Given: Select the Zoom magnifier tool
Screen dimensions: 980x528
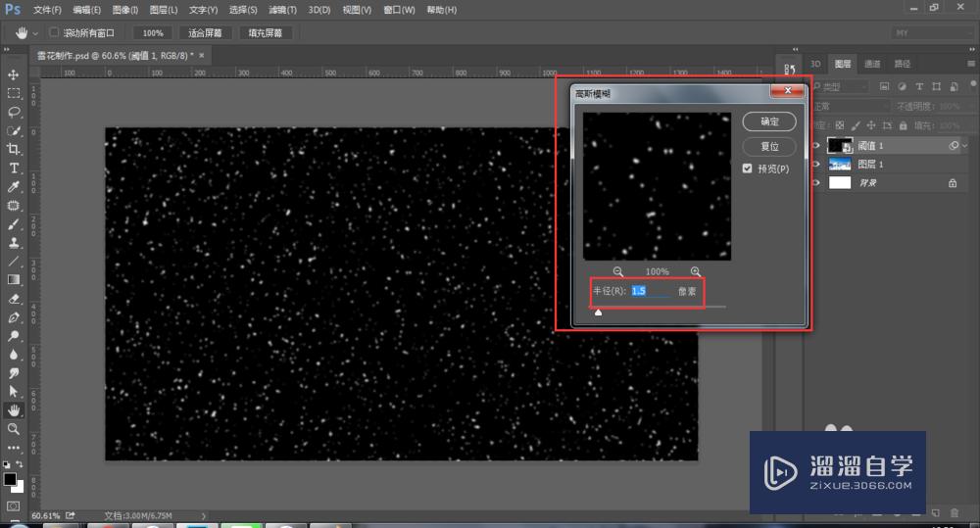Looking at the screenshot, I should tap(13, 429).
